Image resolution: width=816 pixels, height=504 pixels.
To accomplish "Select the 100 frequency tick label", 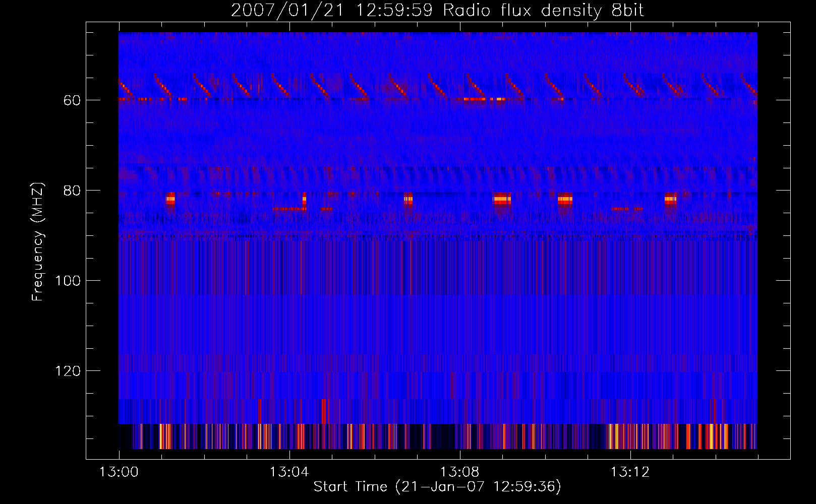I will pos(68,281).
